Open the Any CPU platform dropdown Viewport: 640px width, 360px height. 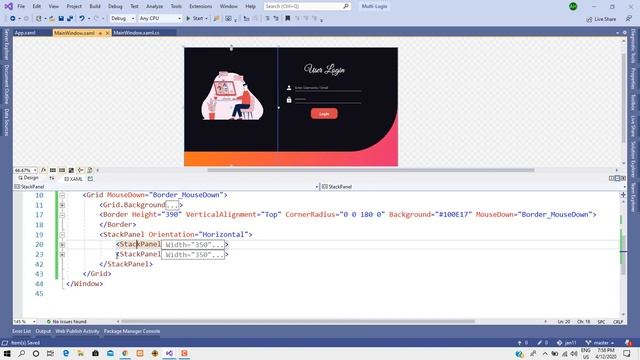160,18
